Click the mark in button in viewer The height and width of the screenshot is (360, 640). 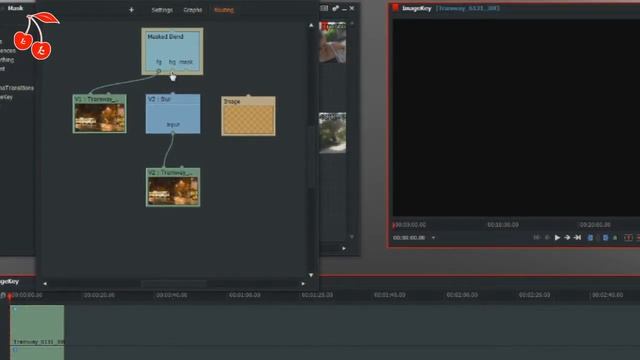click(590, 238)
